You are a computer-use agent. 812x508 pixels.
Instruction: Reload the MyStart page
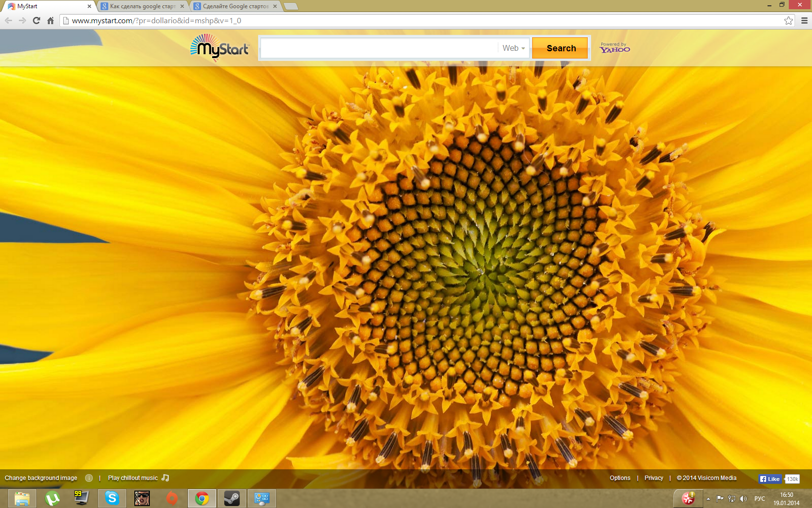[x=36, y=20]
